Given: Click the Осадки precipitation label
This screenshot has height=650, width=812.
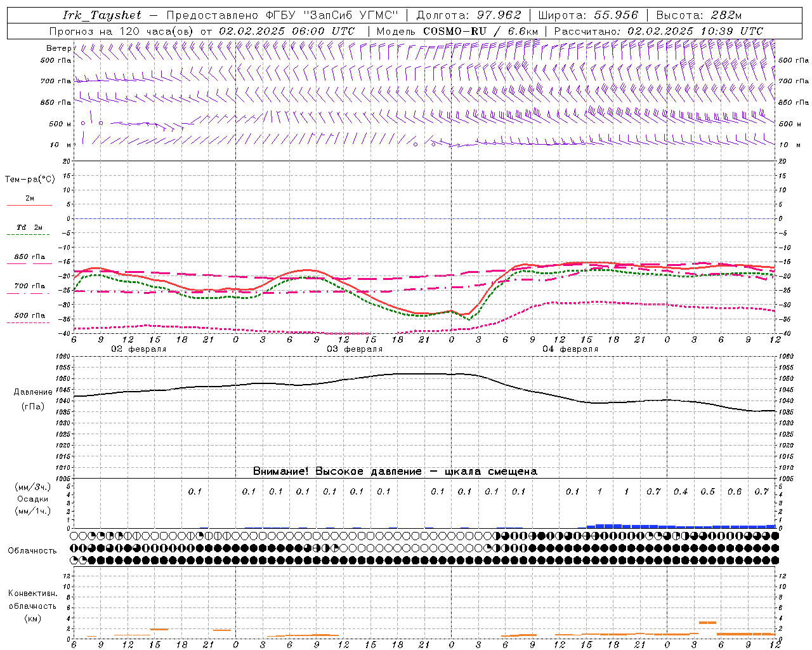Looking at the screenshot, I should 32,499.
